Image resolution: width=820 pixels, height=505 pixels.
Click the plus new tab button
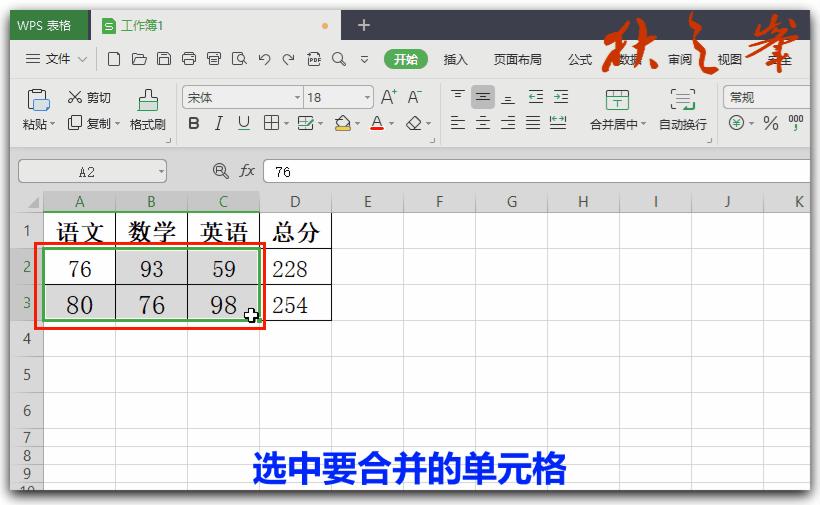(x=363, y=25)
